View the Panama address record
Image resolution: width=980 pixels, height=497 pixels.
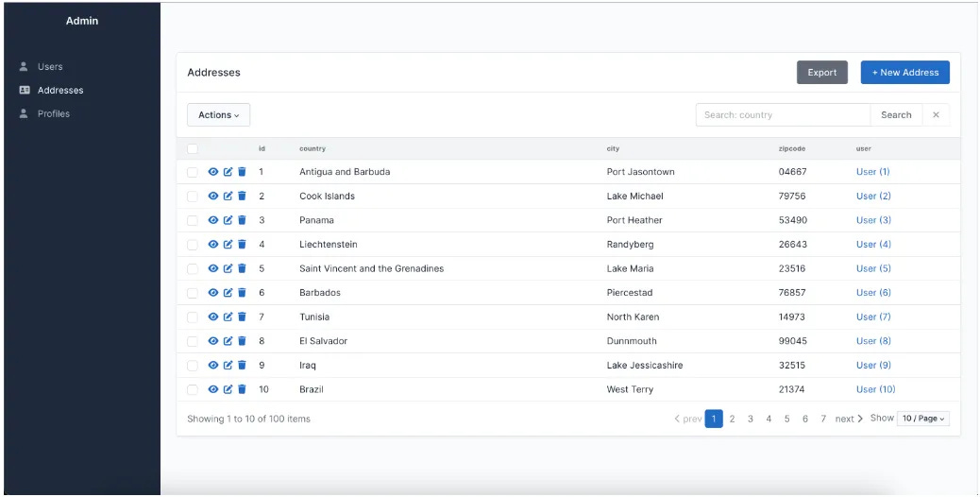pyautogui.click(x=213, y=220)
